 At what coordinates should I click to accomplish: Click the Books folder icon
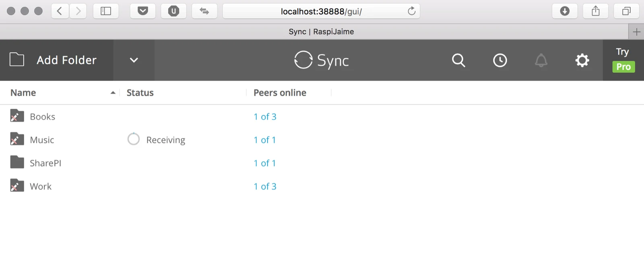click(x=17, y=116)
